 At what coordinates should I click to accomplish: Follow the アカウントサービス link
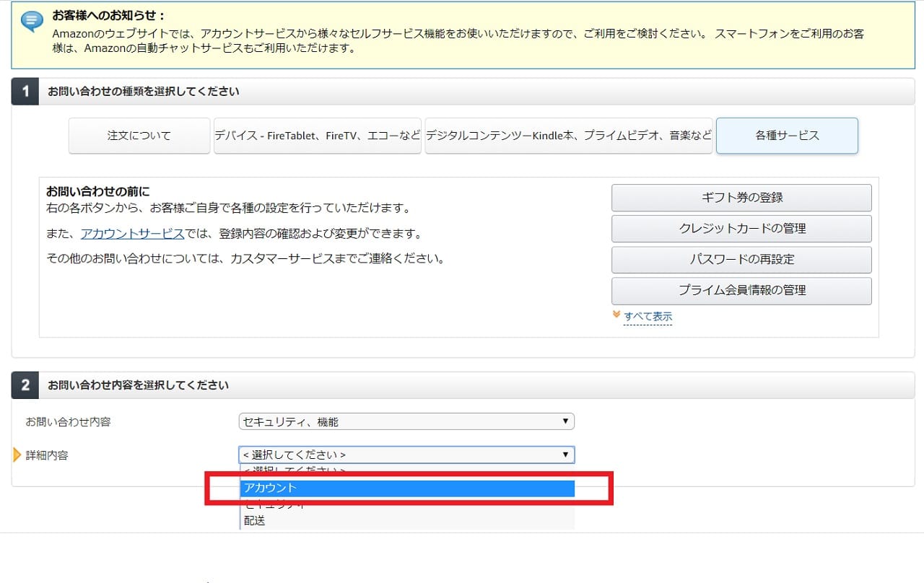(x=132, y=234)
